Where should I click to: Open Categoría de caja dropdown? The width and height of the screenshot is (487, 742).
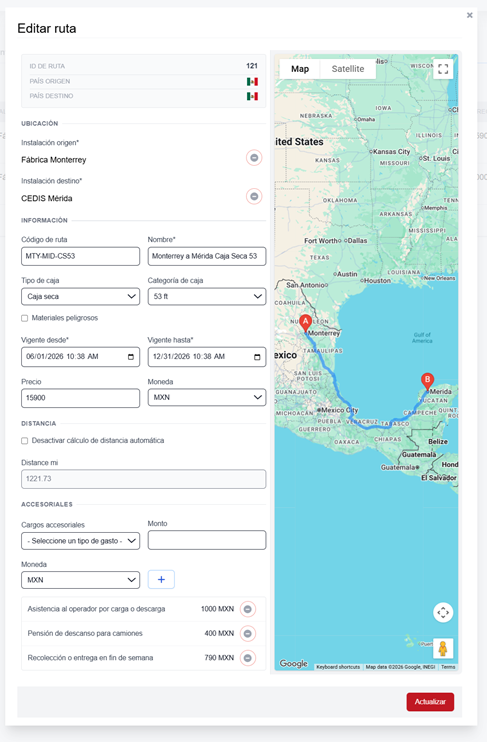[x=207, y=297]
